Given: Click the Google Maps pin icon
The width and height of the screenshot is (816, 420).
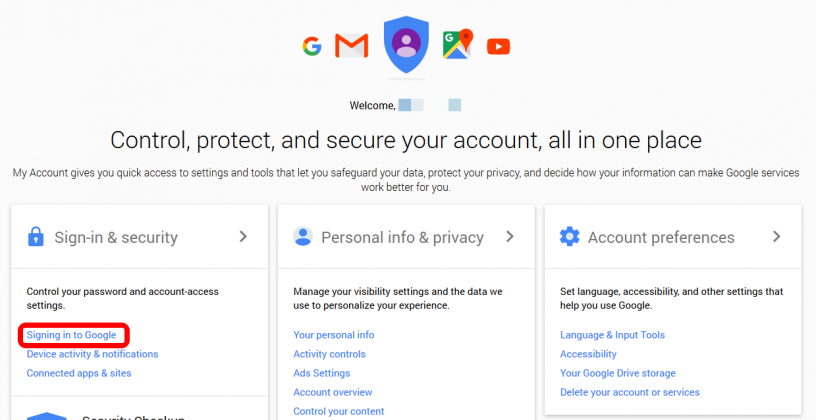Looking at the screenshot, I should 458,44.
